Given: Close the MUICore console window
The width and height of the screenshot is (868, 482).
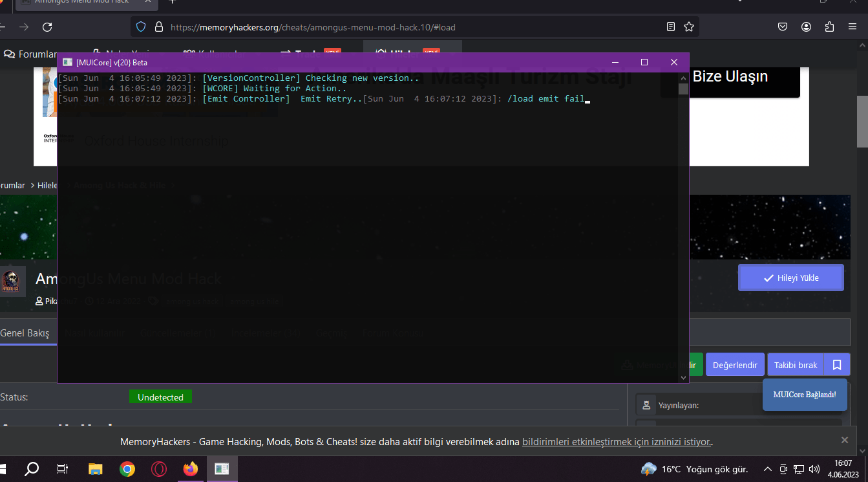Looking at the screenshot, I should (674, 62).
